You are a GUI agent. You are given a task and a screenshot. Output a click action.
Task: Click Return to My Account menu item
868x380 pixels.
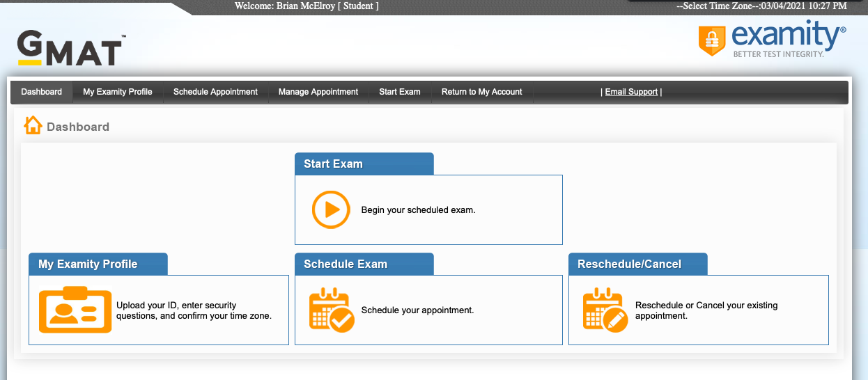point(481,92)
